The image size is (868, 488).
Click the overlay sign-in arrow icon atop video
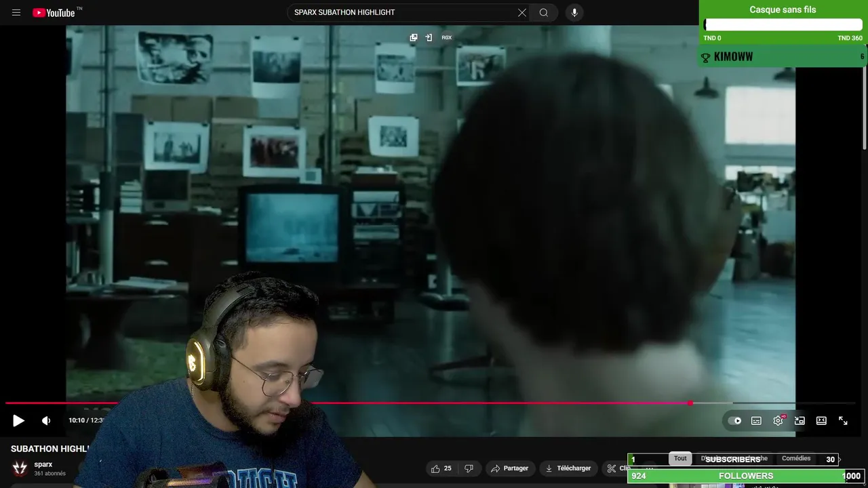point(429,38)
